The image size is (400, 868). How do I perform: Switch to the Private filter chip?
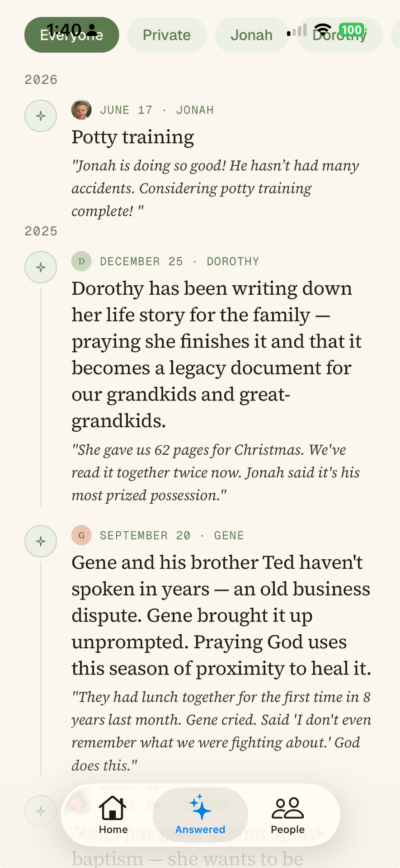click(167, 35)
